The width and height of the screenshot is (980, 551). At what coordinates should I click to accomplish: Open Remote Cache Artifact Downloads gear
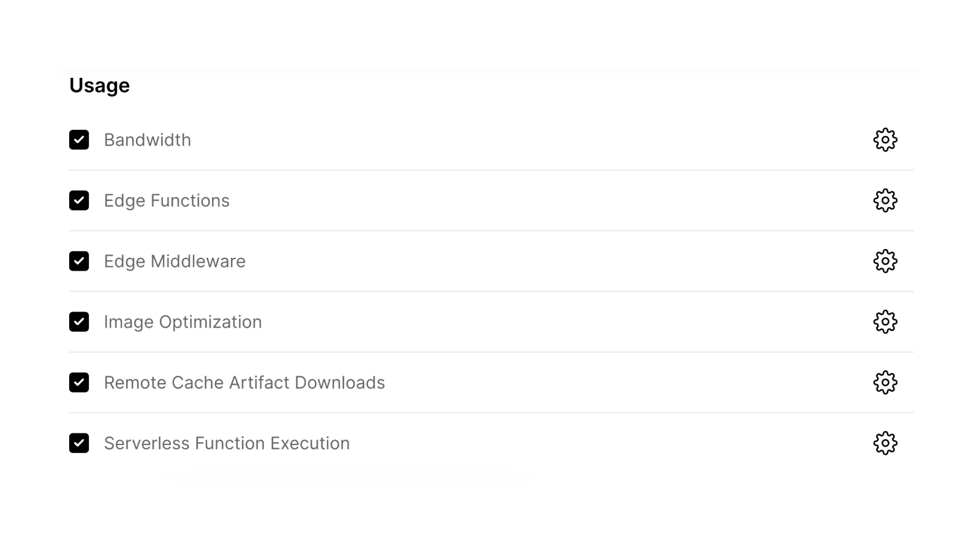(885, 382)
